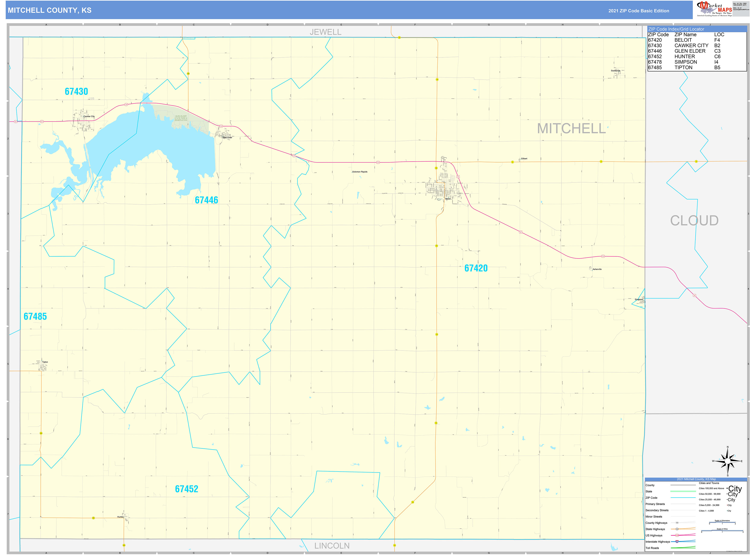
Task: Click the County Highways marker in legend
Action: coord(677,523)
